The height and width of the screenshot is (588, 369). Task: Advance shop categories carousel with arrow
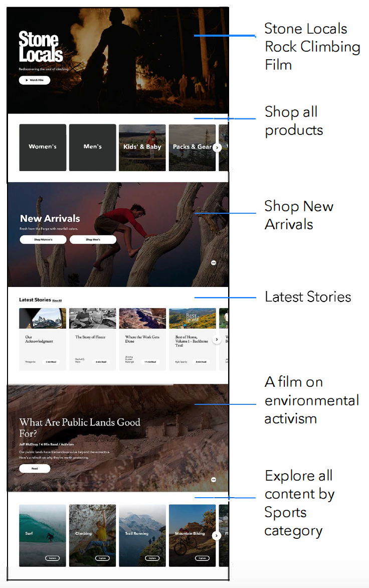click(217, 148)
